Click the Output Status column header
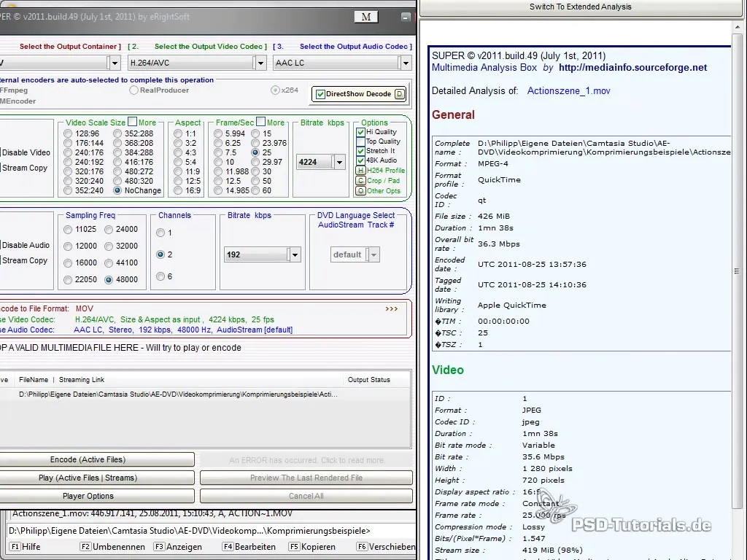 pyautogui.click(x=368, y=379)
